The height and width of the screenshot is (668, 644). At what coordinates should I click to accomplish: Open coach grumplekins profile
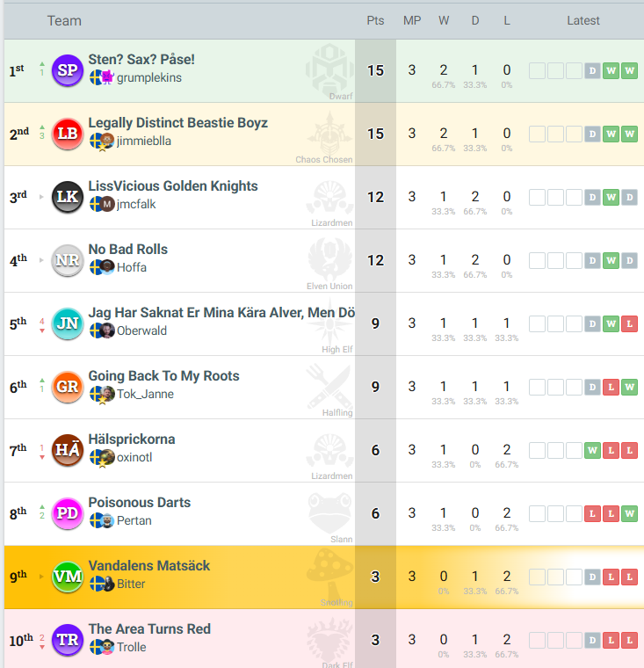(x=148, y=77)
